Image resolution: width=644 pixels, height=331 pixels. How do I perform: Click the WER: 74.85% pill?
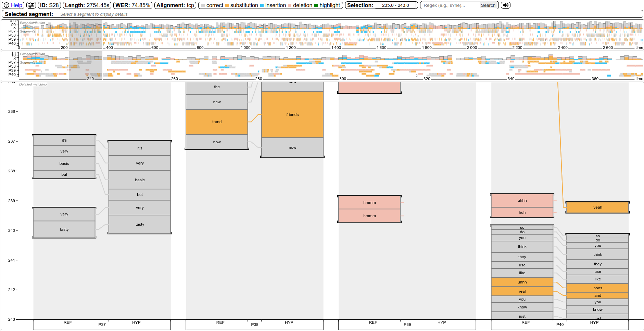pyautogui.click(x=133, y=5)
